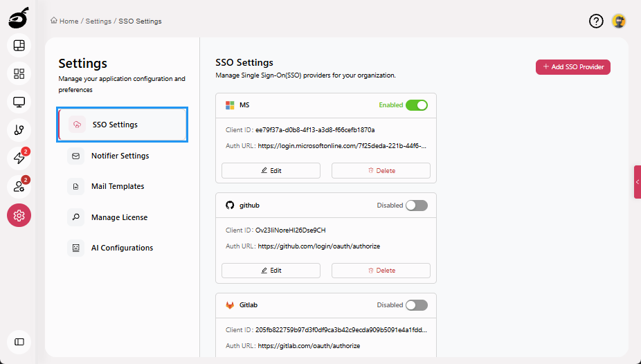Click the home icon in breadcrumb
This screenshot has width=641, height=364.
coord(53,21)
